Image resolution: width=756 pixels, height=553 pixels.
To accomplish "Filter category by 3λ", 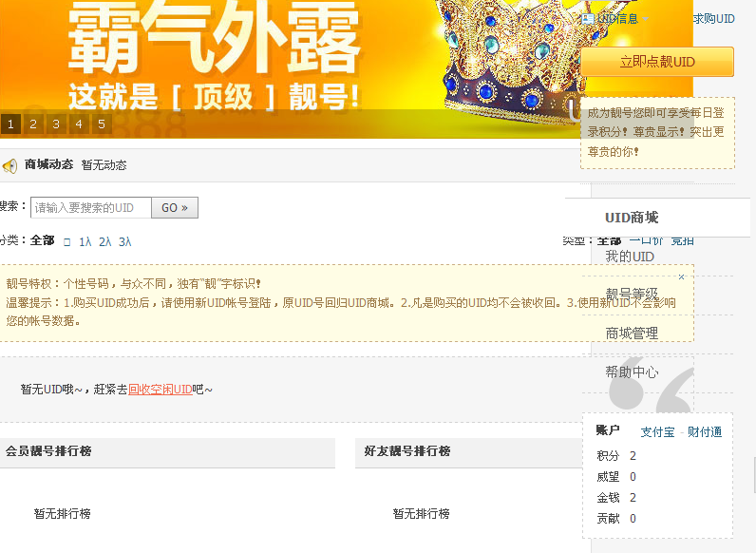I will click(x=124, y=241).
